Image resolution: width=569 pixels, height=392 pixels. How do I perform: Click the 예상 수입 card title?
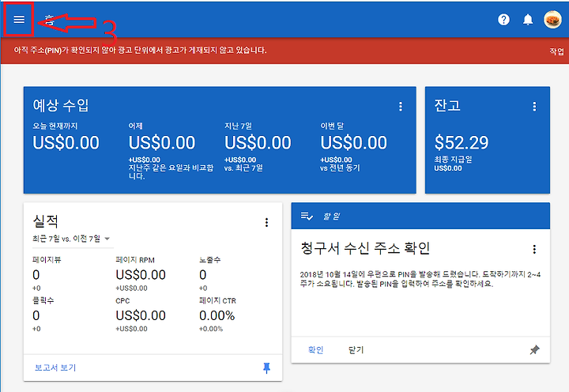point(61,105)
